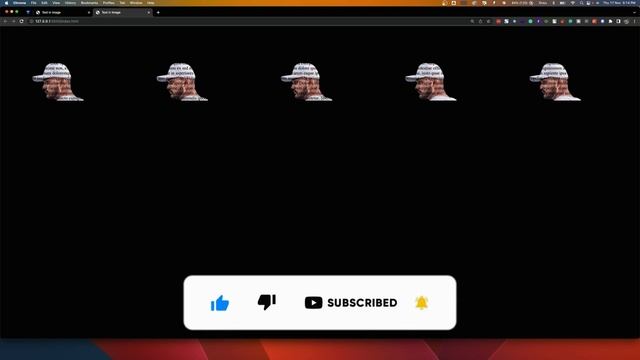Viewport: 640px width, 360px height.
Task: Open the Window menu
Action: coord(136,3)
